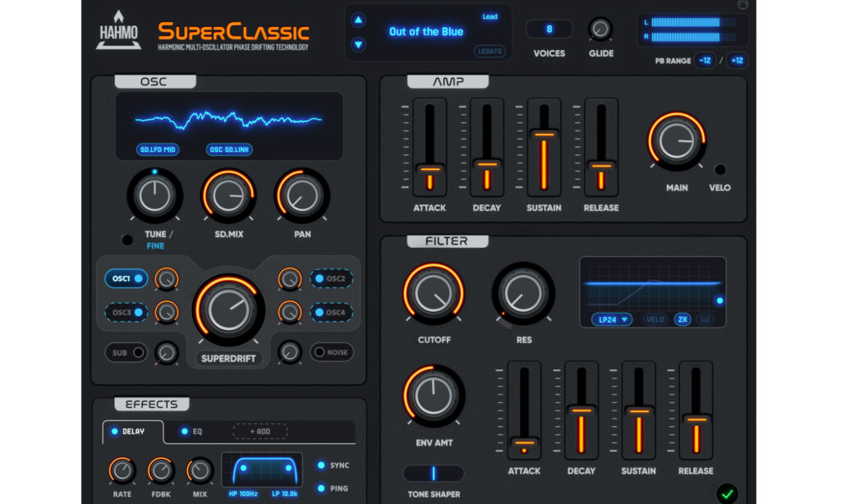
Task: Click the OSC4 level knob
Action: tap(290, 312)
